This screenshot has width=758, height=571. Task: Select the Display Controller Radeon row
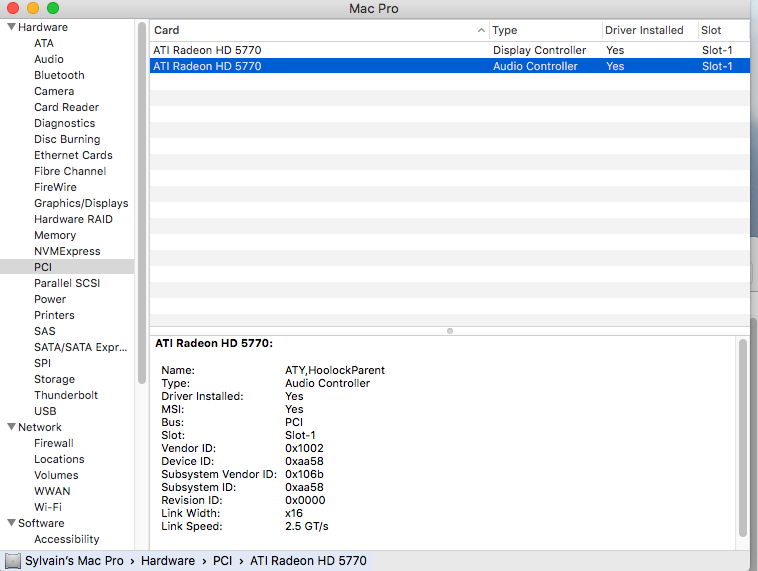pyautogui.click(x=450, y=50)
